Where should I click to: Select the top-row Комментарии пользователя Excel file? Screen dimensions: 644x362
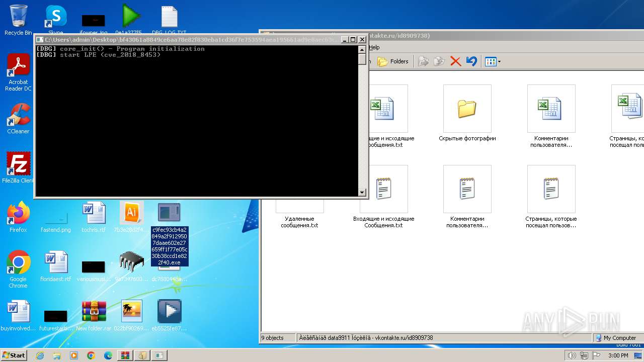pyautogui.click(x=551, y=116)
